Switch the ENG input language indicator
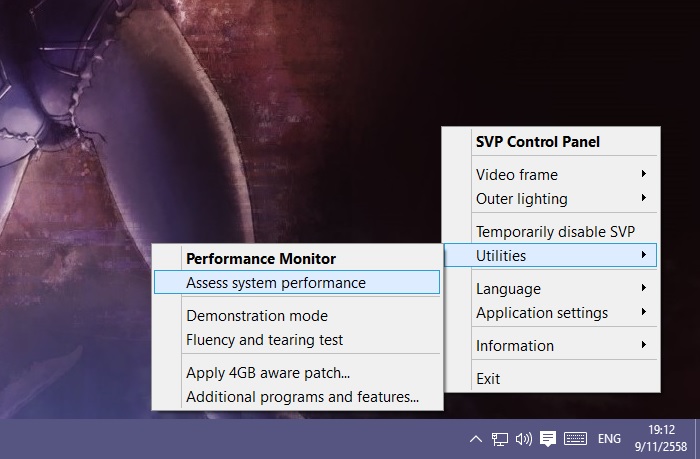The image size is (700, 459). point(609,439)
